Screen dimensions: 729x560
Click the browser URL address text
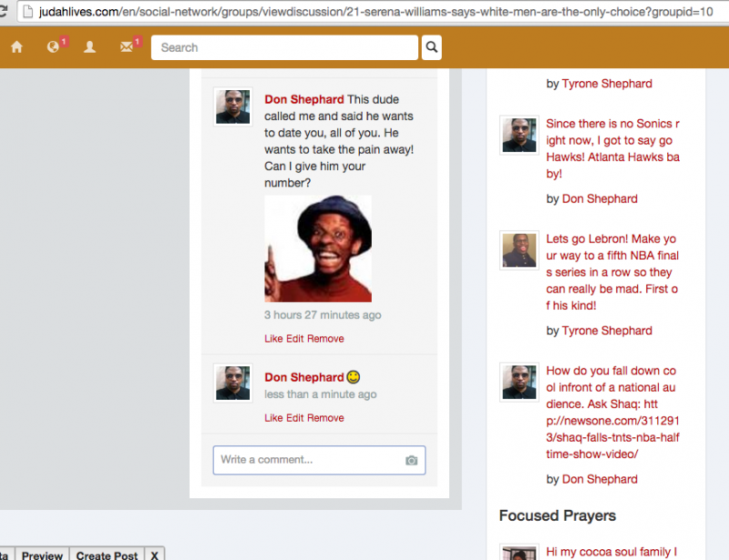click(x=375, y=11)
